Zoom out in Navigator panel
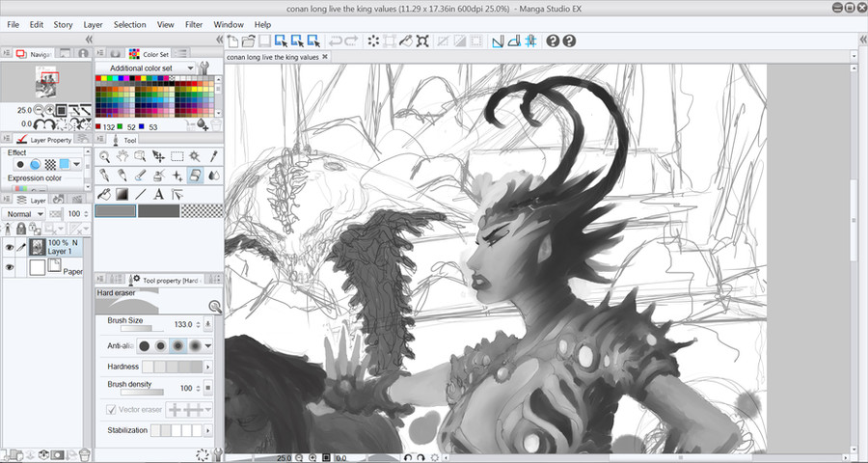This screenshot has width=868, height=463. pyautogui.click(x=39, y=110)
